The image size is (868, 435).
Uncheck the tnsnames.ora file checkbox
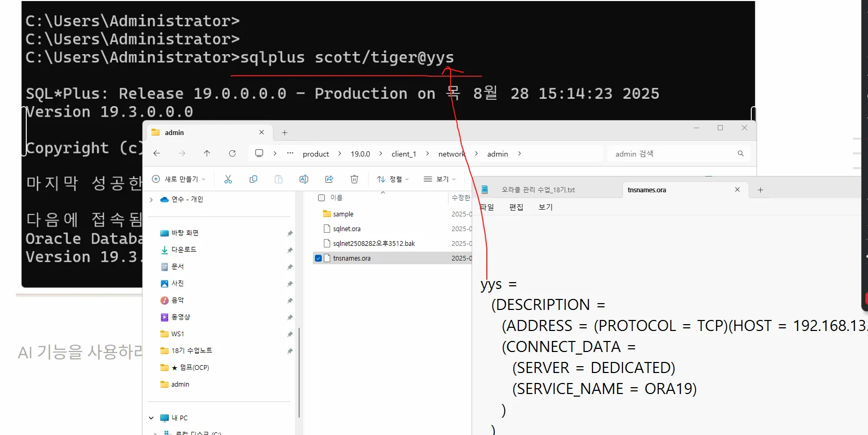pyautogui.click(x=318, y=258)
